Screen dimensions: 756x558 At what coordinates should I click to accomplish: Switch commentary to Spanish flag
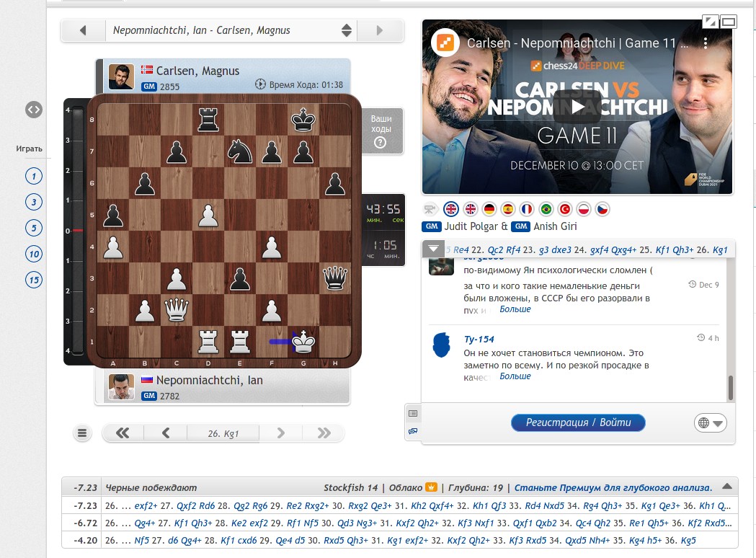(507, 209)
